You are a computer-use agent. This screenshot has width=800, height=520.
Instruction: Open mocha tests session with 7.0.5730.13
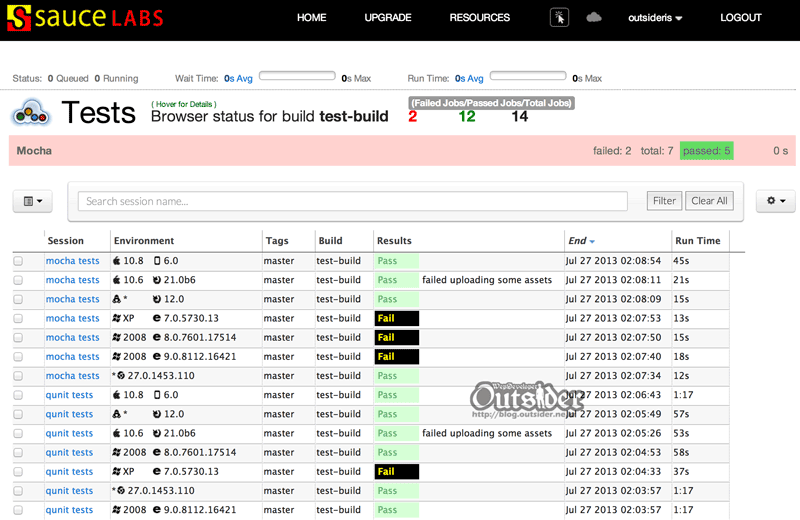click(72, 318)
